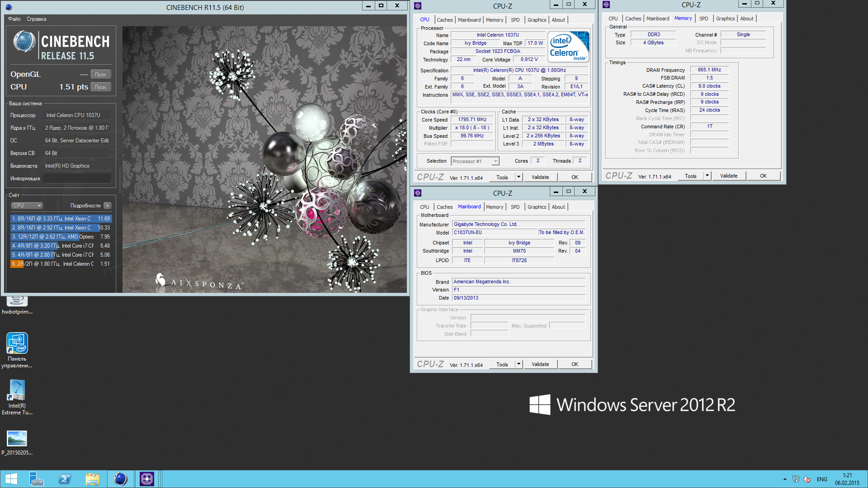Viewport: 868px width, 488px height.
Task: Expand Tools dropdown arrow in Mainboard window
Action: 519,365
